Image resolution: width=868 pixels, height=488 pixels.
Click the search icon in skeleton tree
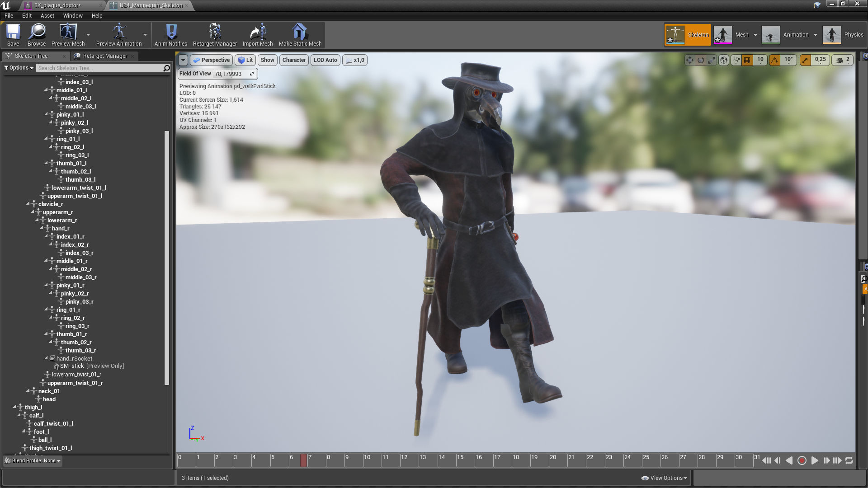click(166, 68)
